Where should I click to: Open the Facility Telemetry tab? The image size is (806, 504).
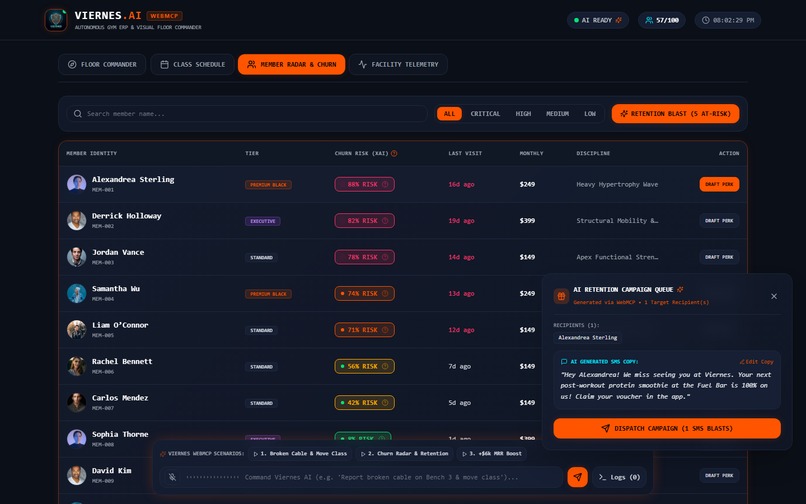point(398,64)
